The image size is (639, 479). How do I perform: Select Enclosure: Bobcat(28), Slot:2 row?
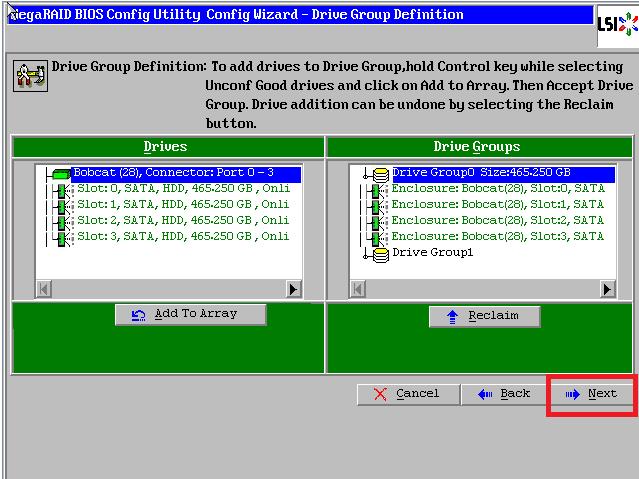tap(498, 220)
